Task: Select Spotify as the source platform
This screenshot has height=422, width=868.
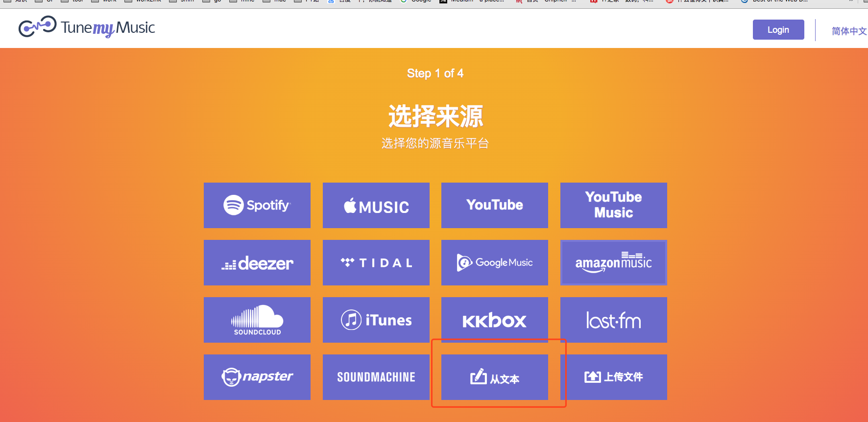Action: pos(257,205)
